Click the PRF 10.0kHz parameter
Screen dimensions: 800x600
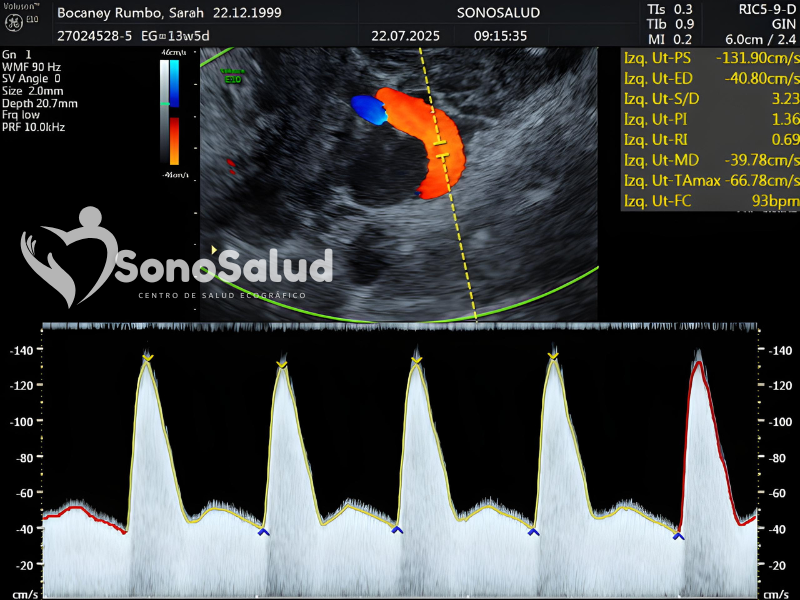point(33,127)
